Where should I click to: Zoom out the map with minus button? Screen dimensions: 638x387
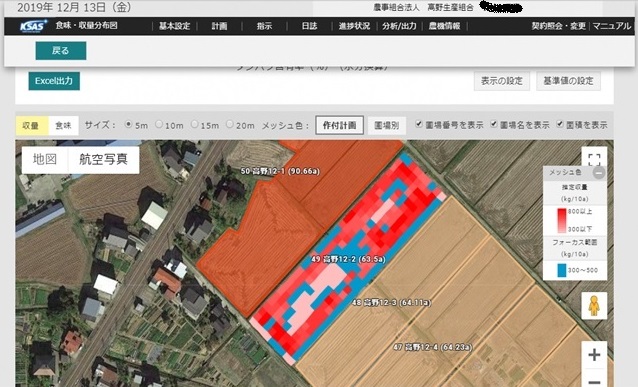594,380
